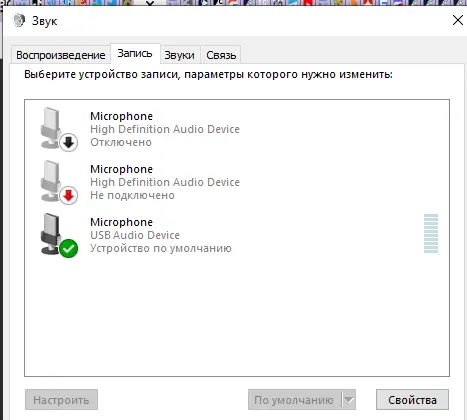Click the Настроить button
467x420 pixels.
61,399
